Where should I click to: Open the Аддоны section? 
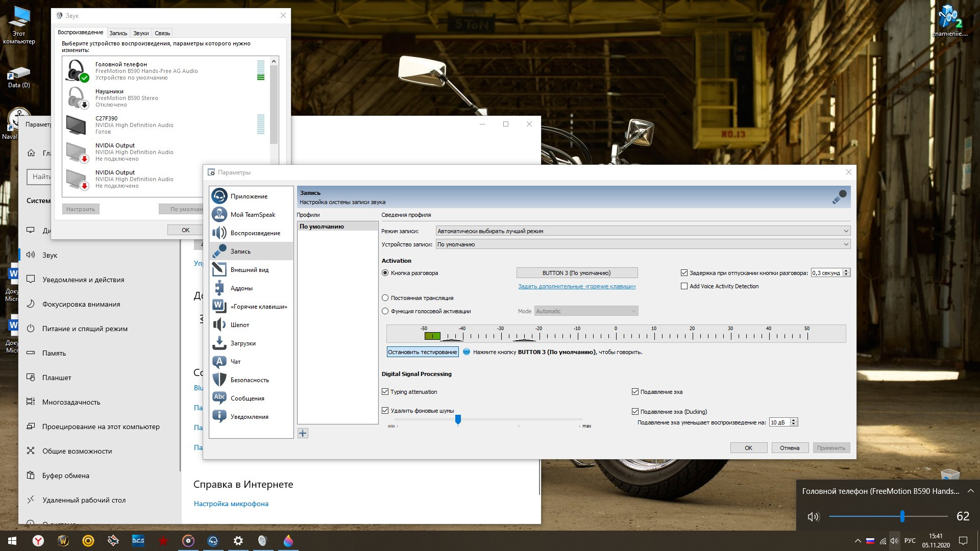coord(241,288)
